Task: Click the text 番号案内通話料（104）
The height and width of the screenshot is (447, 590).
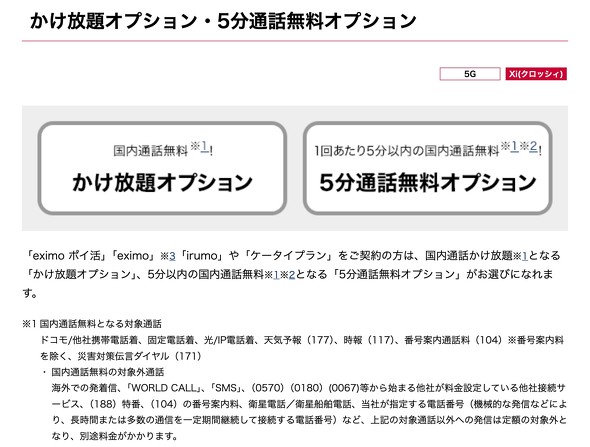Action: click(x=453, y=340)
